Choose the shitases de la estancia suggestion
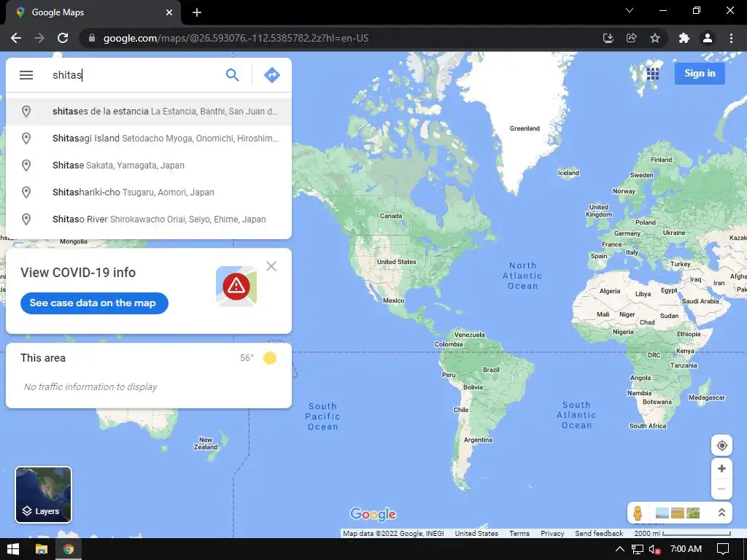This screenshot has width=747, height=560. point(149,112)
